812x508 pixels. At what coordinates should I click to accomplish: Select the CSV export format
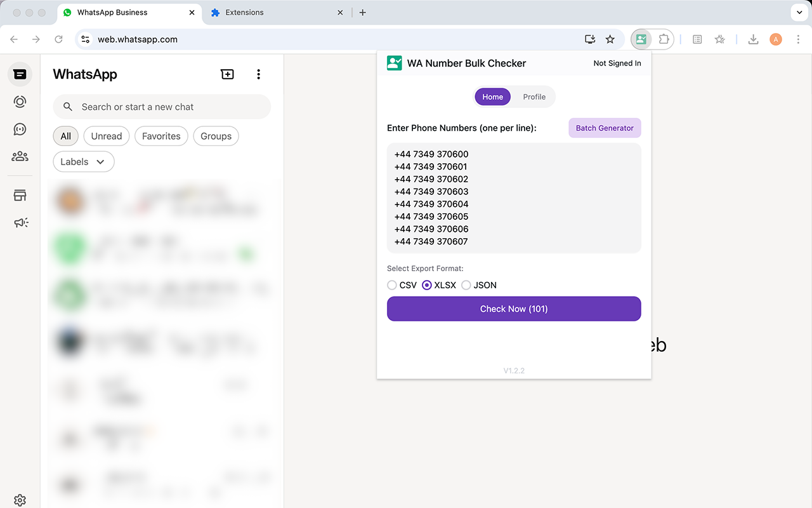coord(391,285)
